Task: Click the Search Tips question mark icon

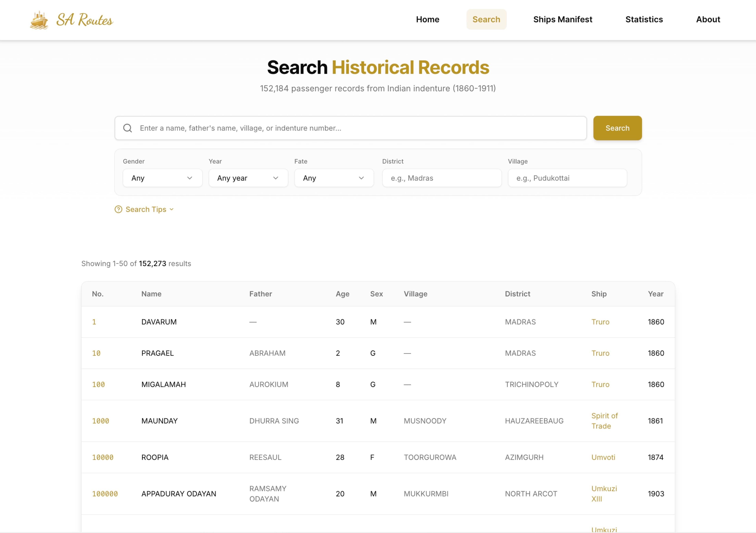Action: click(x=118, y=210)
